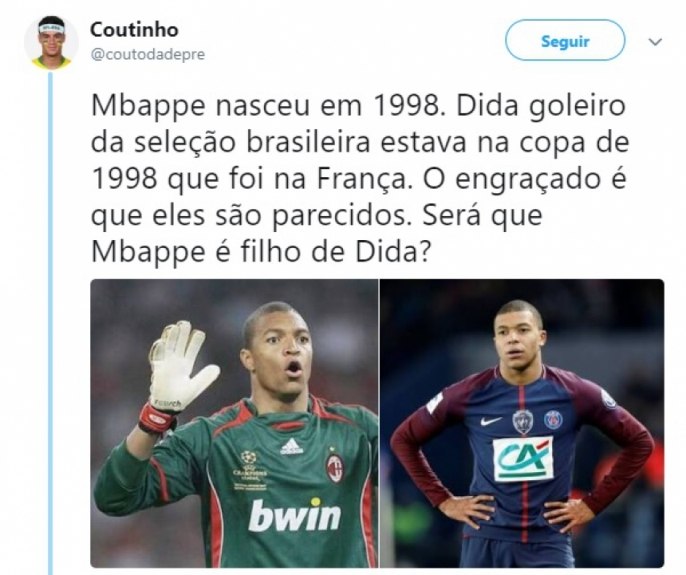
Task: Open the right photo of player in PSG shirt
Action: 522,423
